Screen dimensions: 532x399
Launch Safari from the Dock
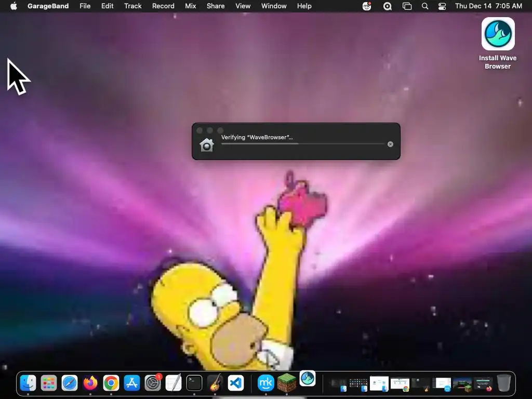point(70,383)
